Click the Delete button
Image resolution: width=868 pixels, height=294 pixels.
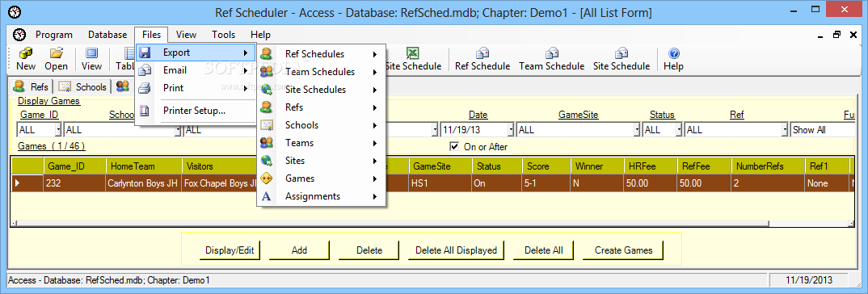point(369,250)
